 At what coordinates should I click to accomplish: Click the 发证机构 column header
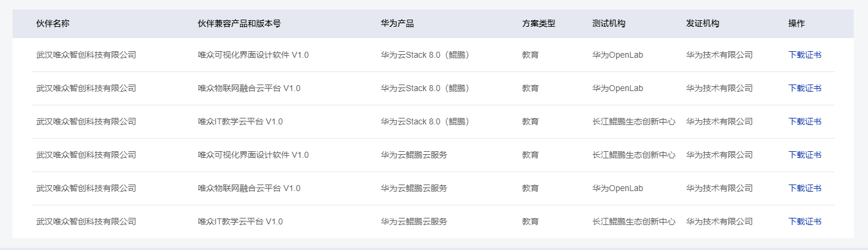coord(703,24)
